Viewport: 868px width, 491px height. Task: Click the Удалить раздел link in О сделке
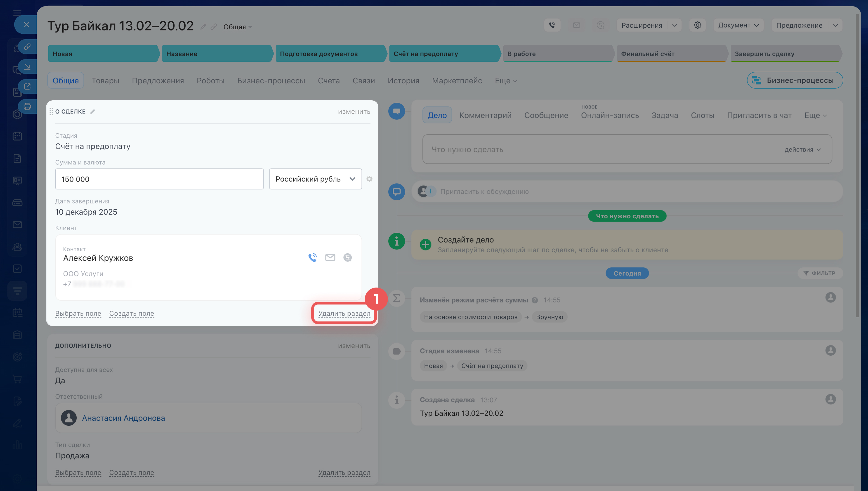click(x=344, y=313)
